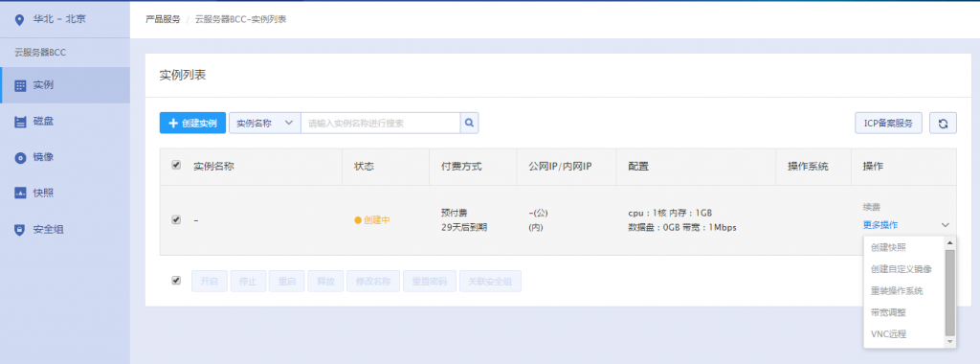Click the 公网IP/内网IP column header
Image resolution: width=980 pixels, height=364 pixels.
[560, 167]
